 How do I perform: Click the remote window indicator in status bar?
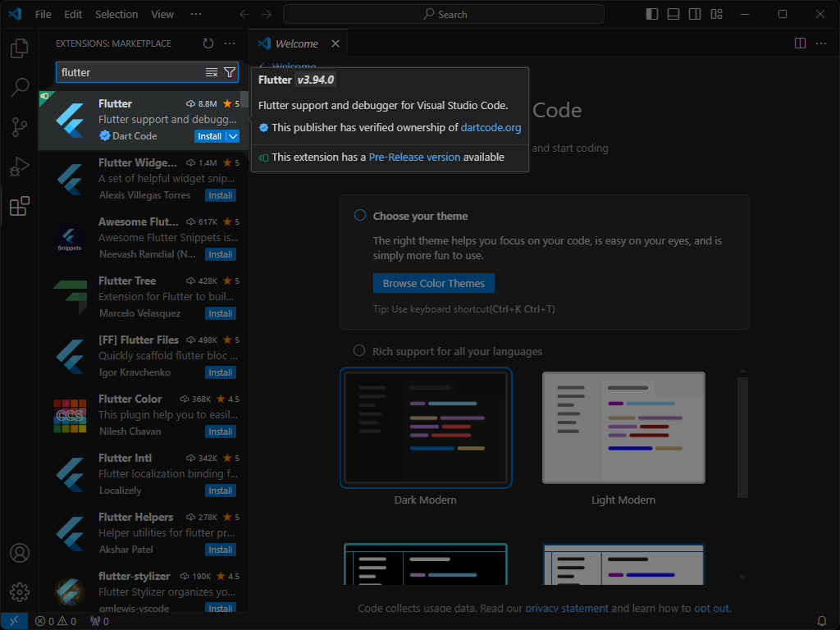14,622
